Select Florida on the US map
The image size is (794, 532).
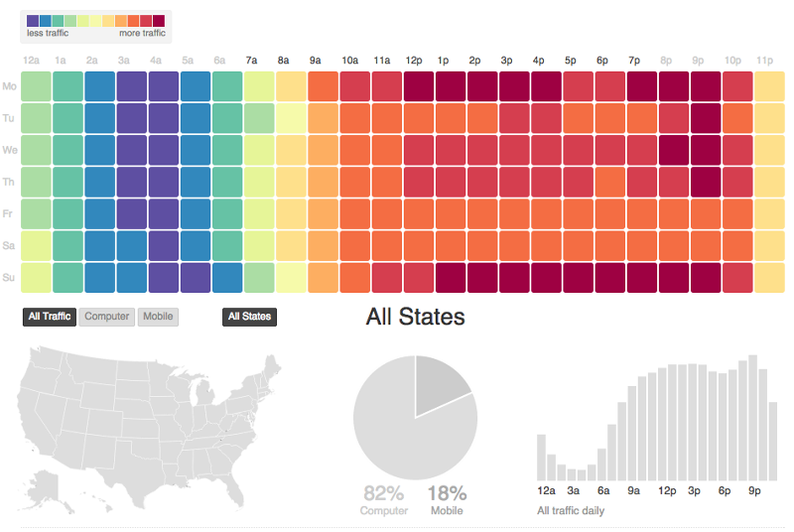230,487
